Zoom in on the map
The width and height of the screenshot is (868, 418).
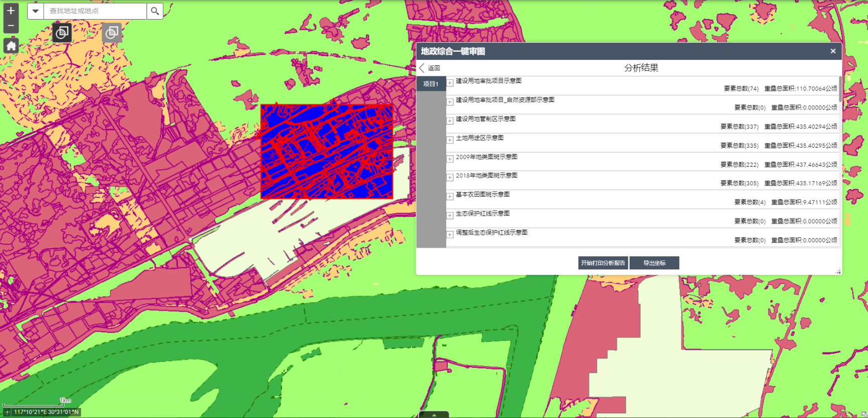[11, 11]
